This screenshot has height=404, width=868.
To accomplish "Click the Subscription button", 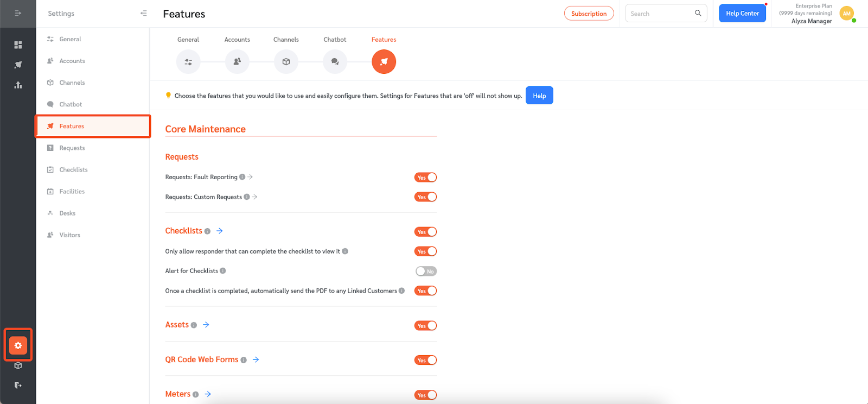I will (589, 14).
